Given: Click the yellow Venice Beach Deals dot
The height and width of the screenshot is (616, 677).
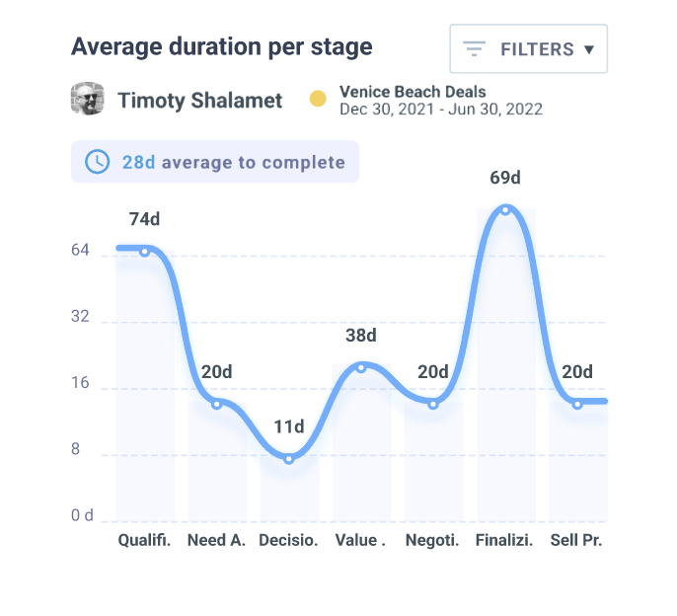Looking at the screenshot, I should tap(318, 99).
